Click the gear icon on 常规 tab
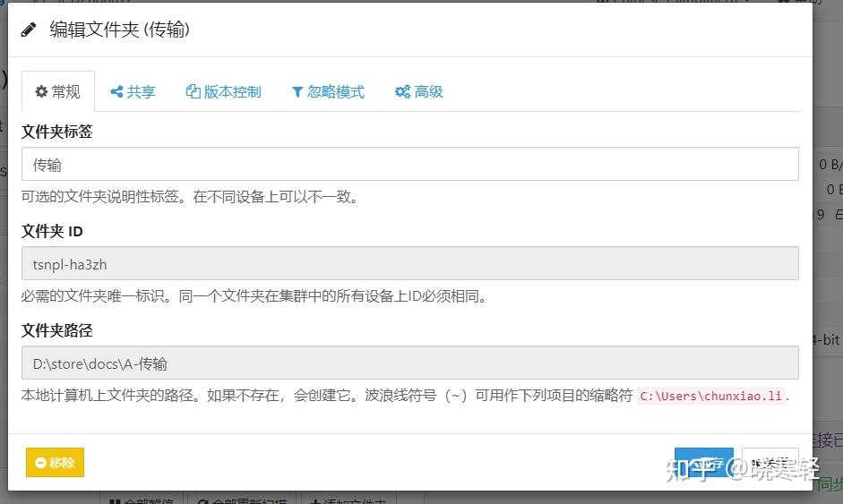 pos(41,92)
